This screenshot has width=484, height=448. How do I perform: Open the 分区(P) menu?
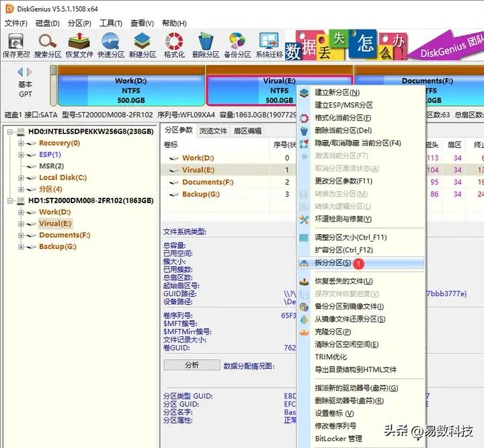coord(79,23)
